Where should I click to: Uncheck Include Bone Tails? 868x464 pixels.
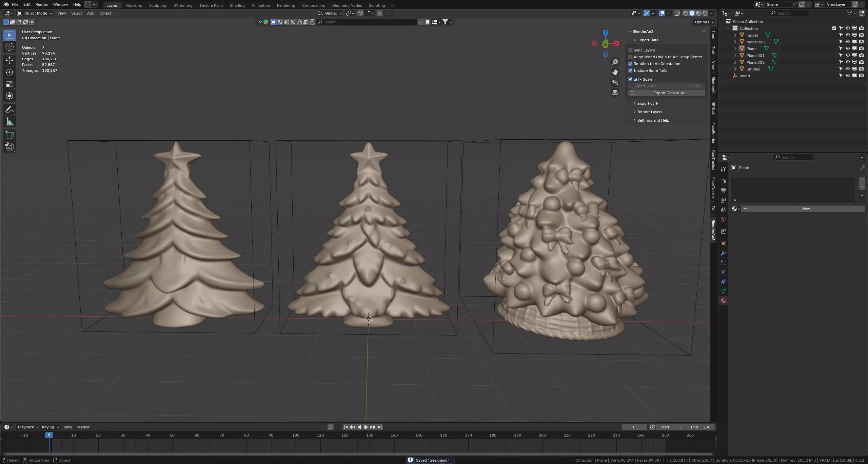[x=630, y=70]
